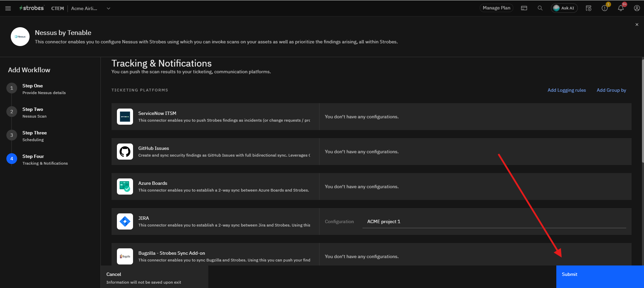This screenshot has height=288, width=644.
Task: Select Step Four Tracking & Notifications
Action: [x=45, y=160]
